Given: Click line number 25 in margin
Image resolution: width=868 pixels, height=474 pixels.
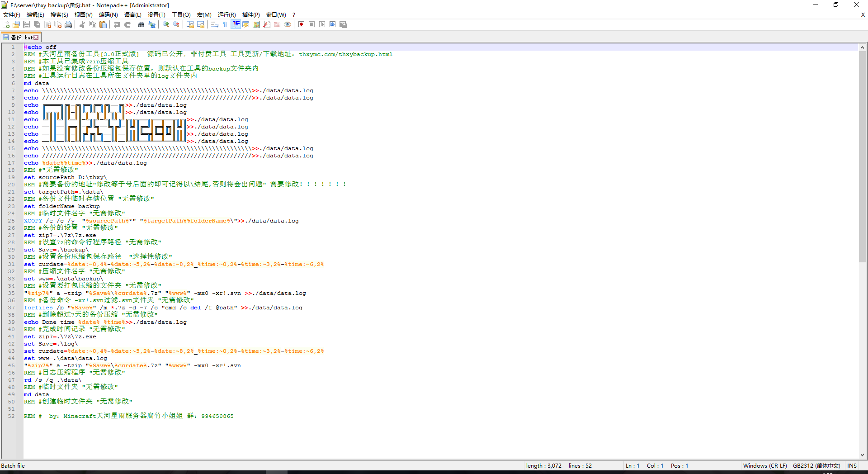Looking at the screenshot, I should pyautogui.click(x=11, y=221).
